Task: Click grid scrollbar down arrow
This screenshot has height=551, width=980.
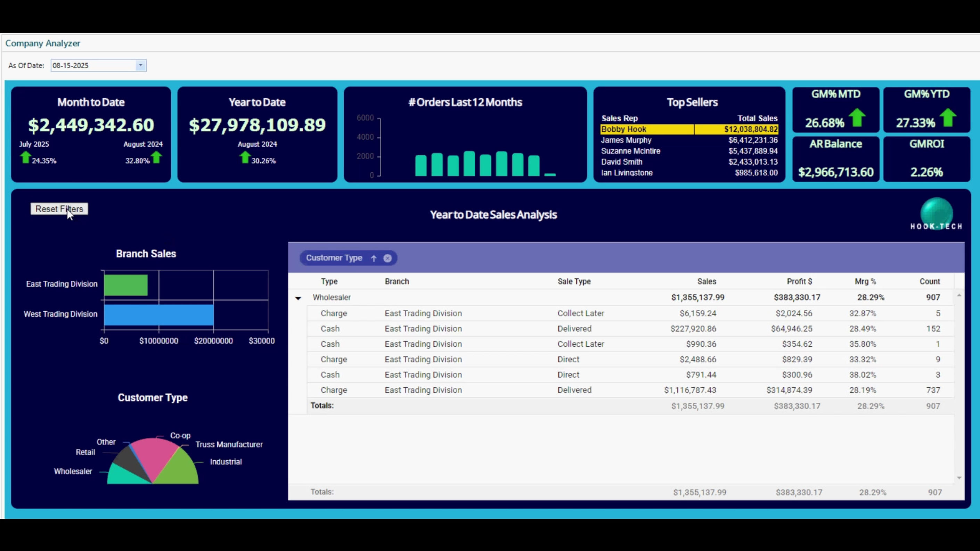Action: click(959, 478)
